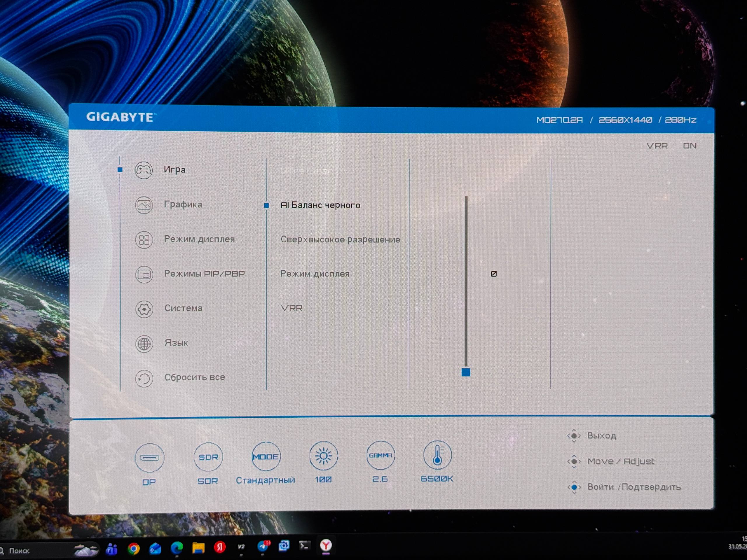Click the GAMMA status icon
This screenshot has height=560, width=747.
(x=380, y=455)
